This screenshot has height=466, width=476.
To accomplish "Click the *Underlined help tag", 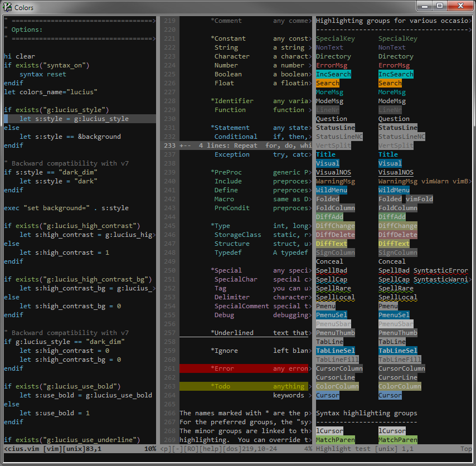I will [x=232, y=333].
